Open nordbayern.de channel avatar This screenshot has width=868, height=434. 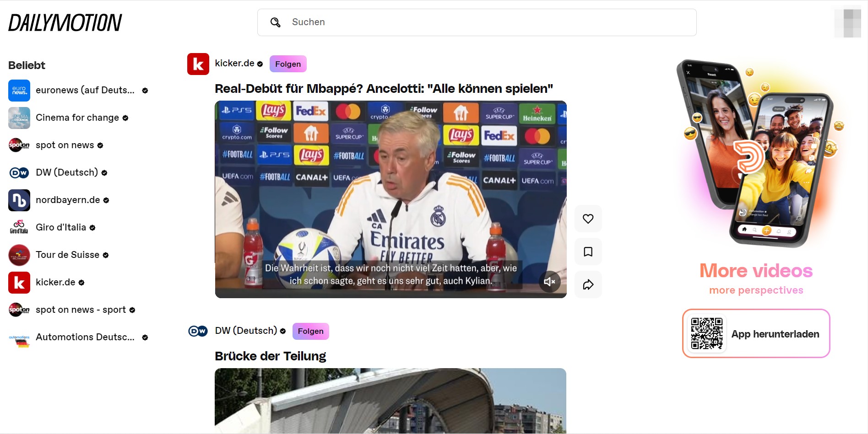coord(19,200)
